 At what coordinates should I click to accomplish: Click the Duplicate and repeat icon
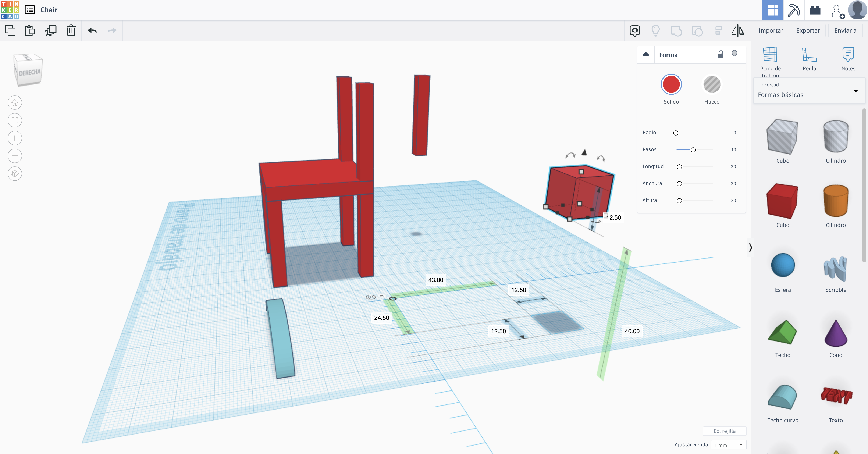click(x=51, y=31)
